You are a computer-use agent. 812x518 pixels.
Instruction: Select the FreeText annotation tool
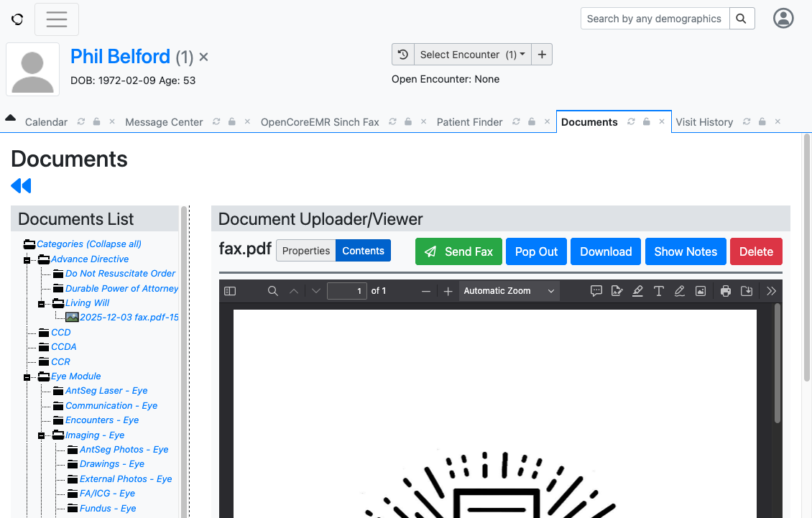point(659,290)
